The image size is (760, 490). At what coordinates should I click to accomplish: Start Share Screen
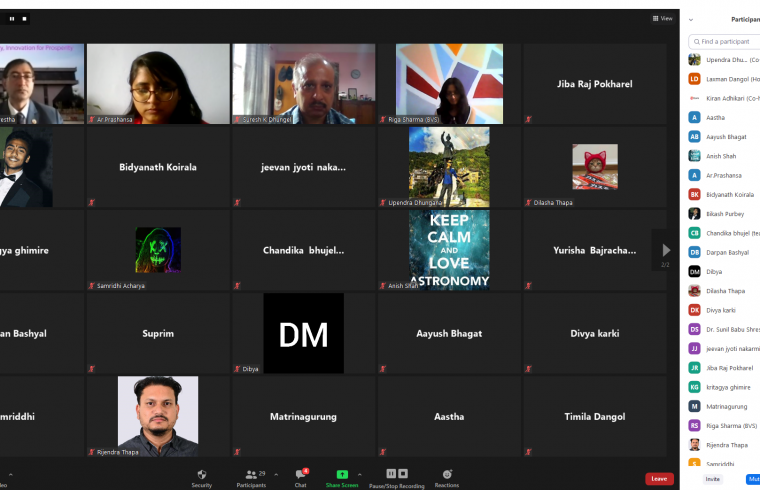pyautogui.click(x=342, y=478)
